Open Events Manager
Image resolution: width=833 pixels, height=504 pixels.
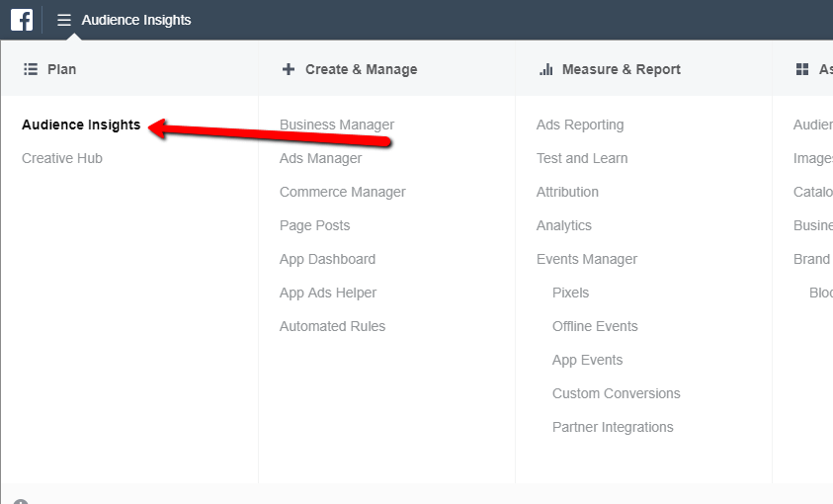(x=587, y=259)
